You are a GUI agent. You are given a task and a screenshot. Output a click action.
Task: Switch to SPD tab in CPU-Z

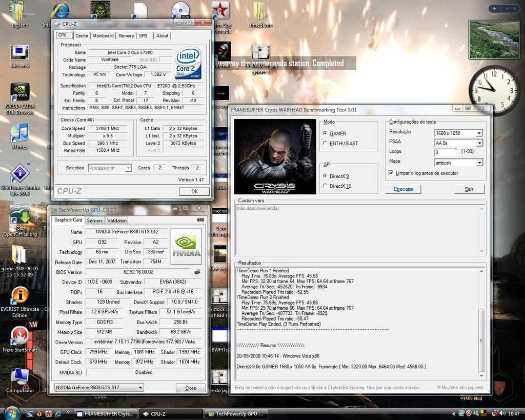coord(143,35)
